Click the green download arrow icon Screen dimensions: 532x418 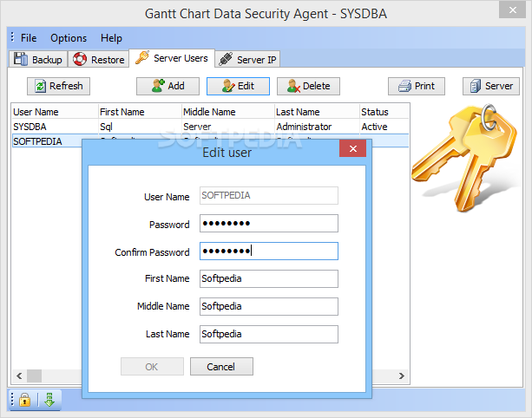coord(49,400)
